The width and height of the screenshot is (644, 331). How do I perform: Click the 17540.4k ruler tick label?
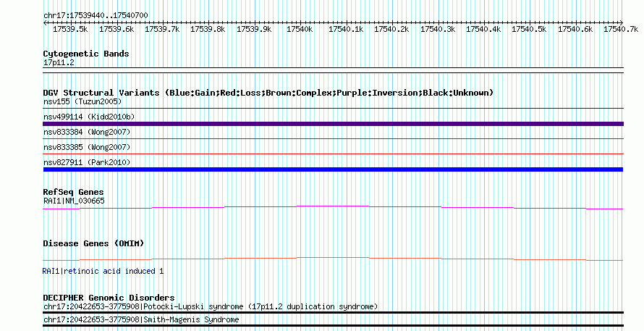pyautogui.click(x=483, y=29)
